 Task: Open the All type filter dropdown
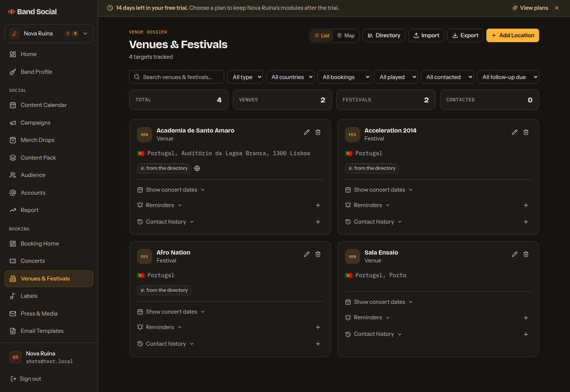[245, 77]
